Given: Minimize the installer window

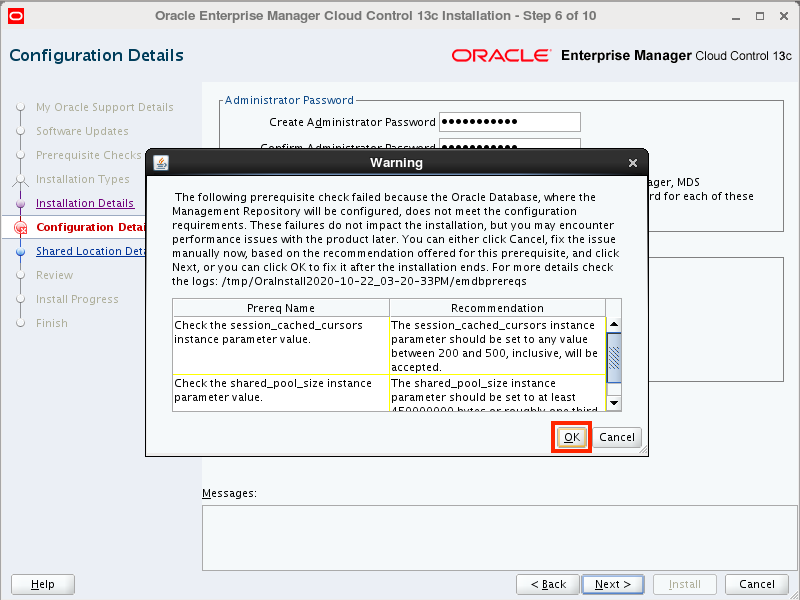Looking at the screenshot, I should pos(736,16).
